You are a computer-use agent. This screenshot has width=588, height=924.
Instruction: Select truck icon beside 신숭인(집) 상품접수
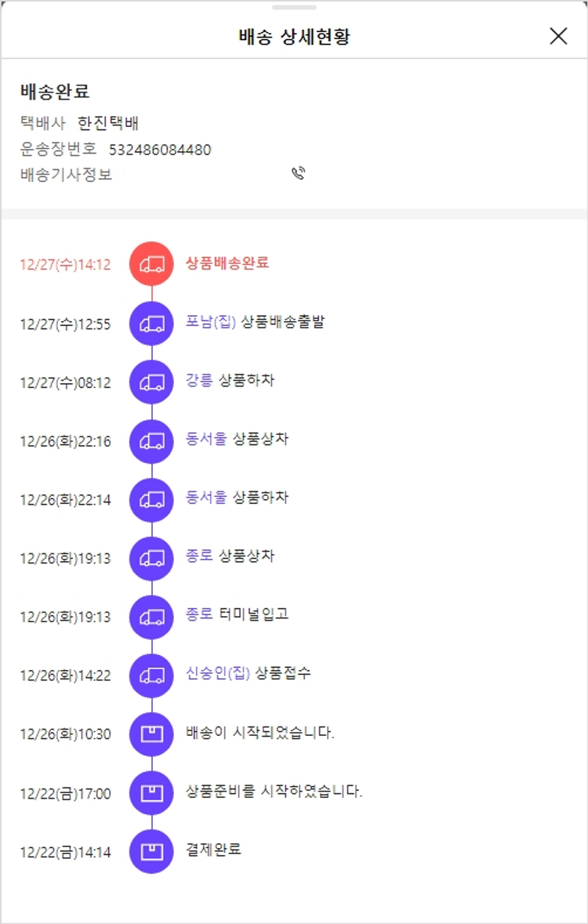(151, 676)
